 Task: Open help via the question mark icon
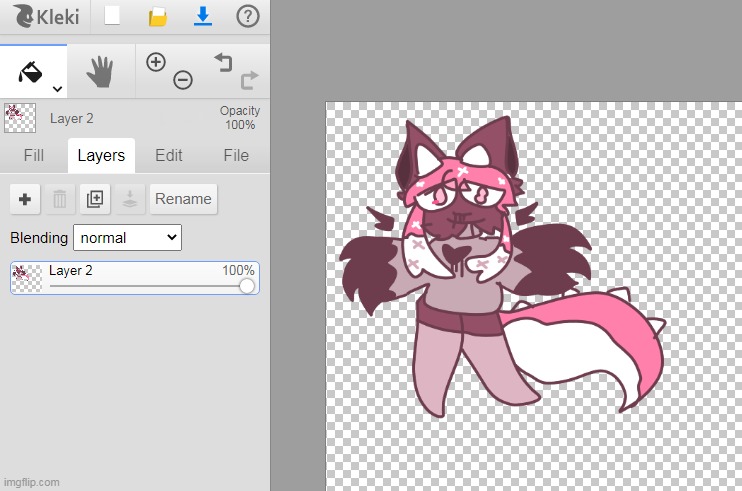247,17
